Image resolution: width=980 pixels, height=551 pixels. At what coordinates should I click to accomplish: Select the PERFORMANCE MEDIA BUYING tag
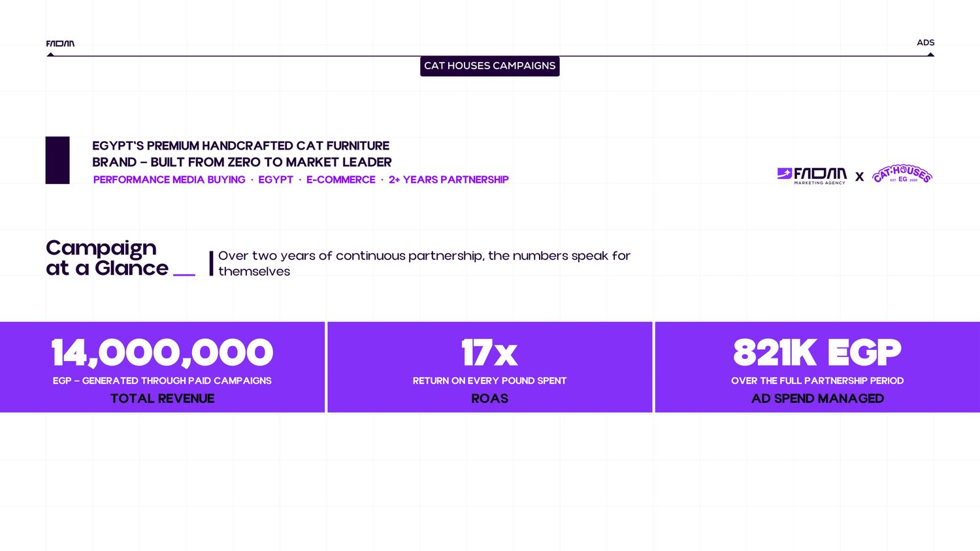pos(169,180)
